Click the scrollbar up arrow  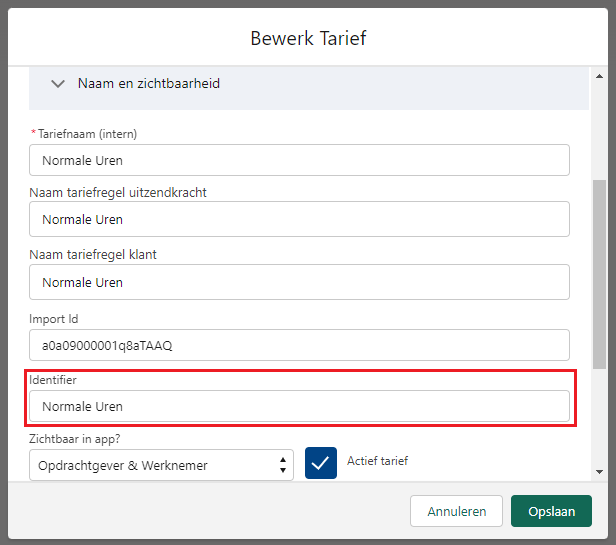[599, 76]
